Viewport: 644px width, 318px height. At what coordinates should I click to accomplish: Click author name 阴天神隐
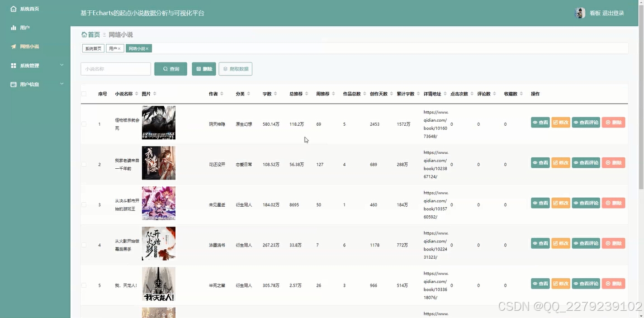click(x=217, y=124)
